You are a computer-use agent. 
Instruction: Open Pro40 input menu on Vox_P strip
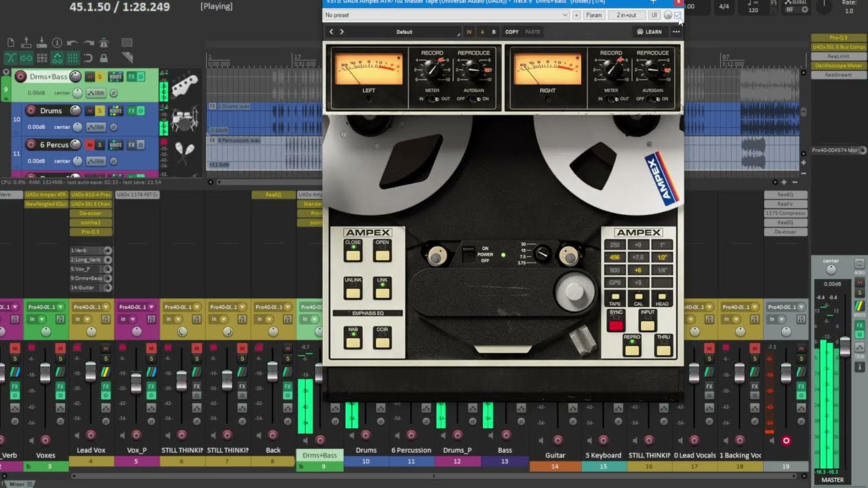pyautogui.click(x=136, y=307)
